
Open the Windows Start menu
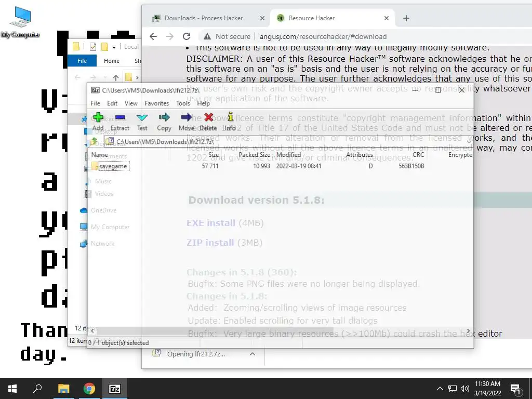click(x=12, y=389)
